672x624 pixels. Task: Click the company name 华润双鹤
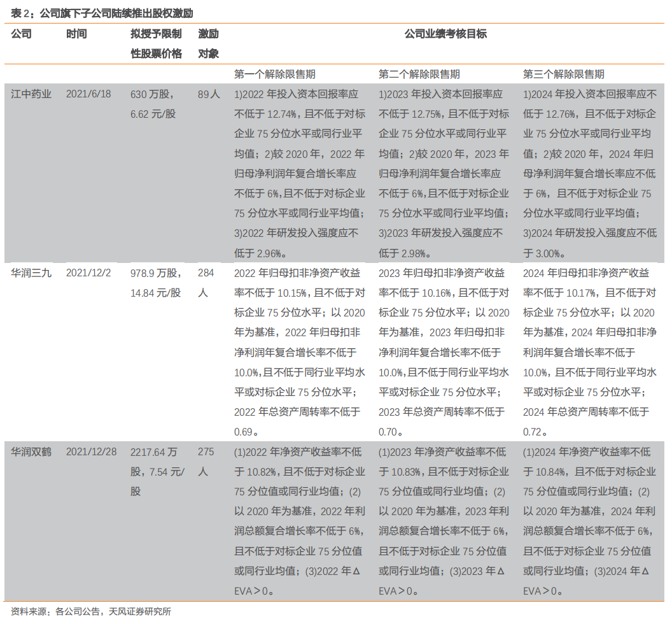(31, 451)
